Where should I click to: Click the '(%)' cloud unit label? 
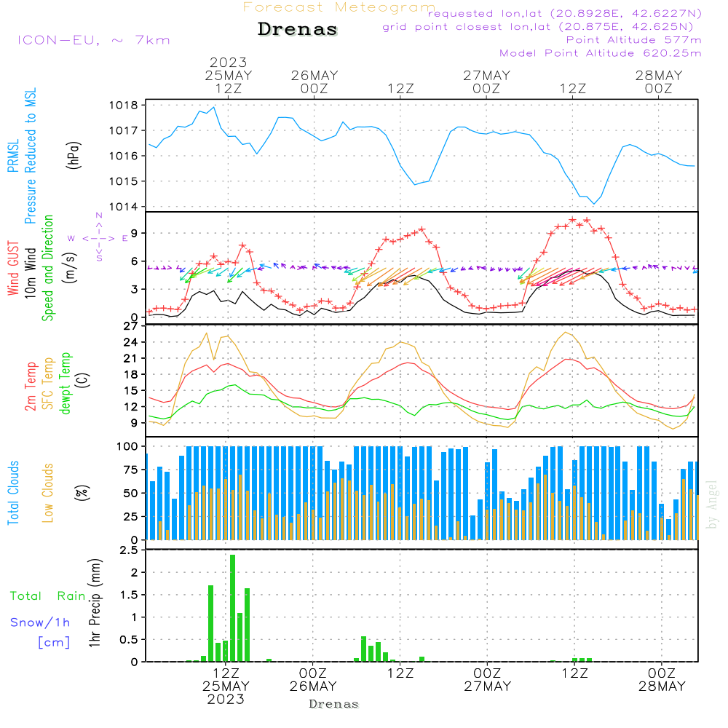82,493
